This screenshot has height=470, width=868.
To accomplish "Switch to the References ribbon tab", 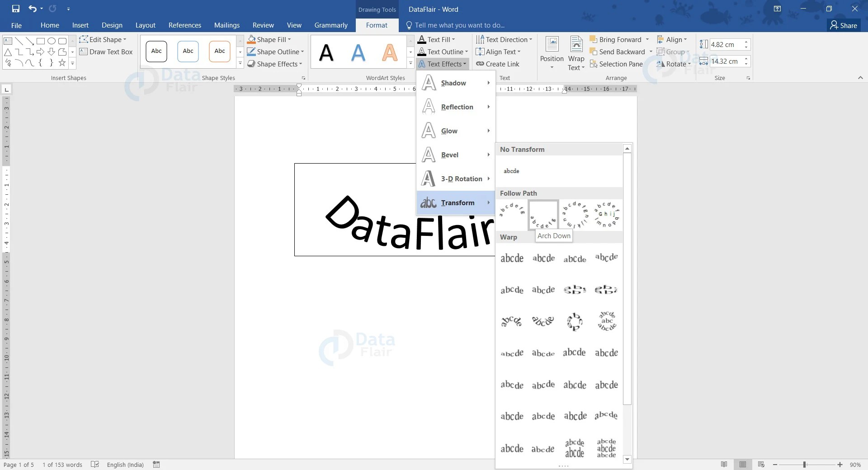I will (184, 25).
